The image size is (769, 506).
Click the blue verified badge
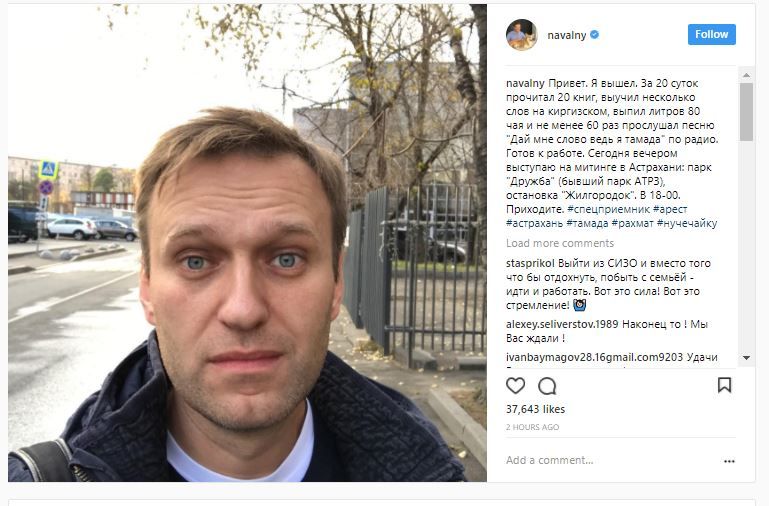(594, 34)
